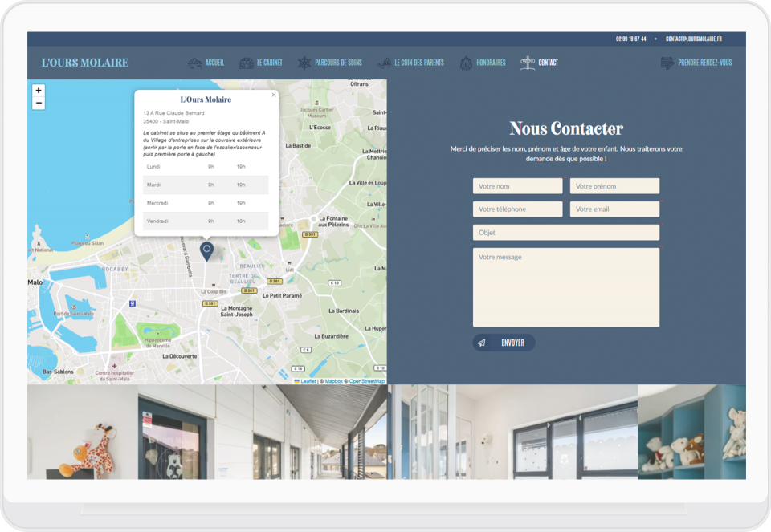771x532 pixels.
Task: Click the Prendre rendez-vous link
Action: (x=704, y=63)
